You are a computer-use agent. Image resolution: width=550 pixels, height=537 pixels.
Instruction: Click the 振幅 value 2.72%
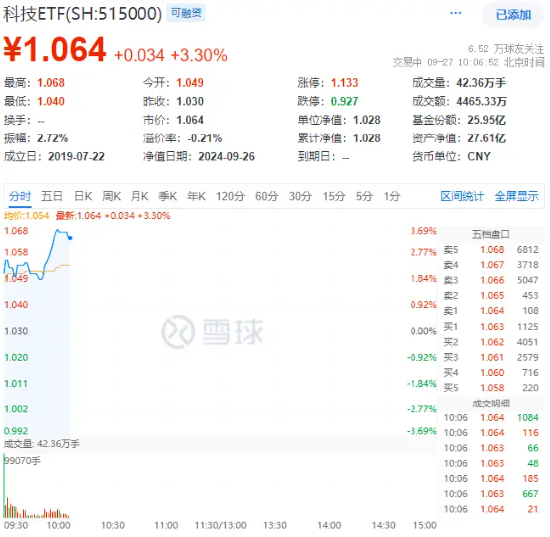[53, 139]
